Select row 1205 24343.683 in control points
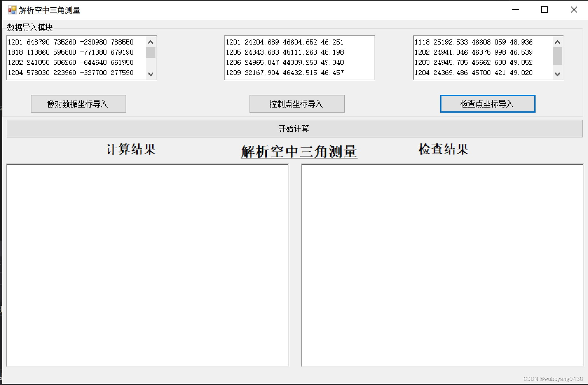Image resolution: width=588 pixels, height=385 pixels. click(x=285, y=52)
